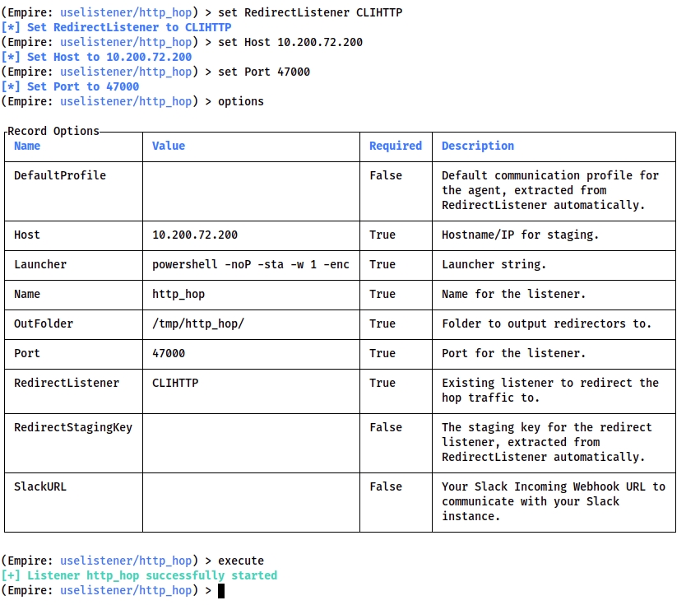Click the 'set Port 47000' command
Screen dimensions: 700x605
click(264, 72)
